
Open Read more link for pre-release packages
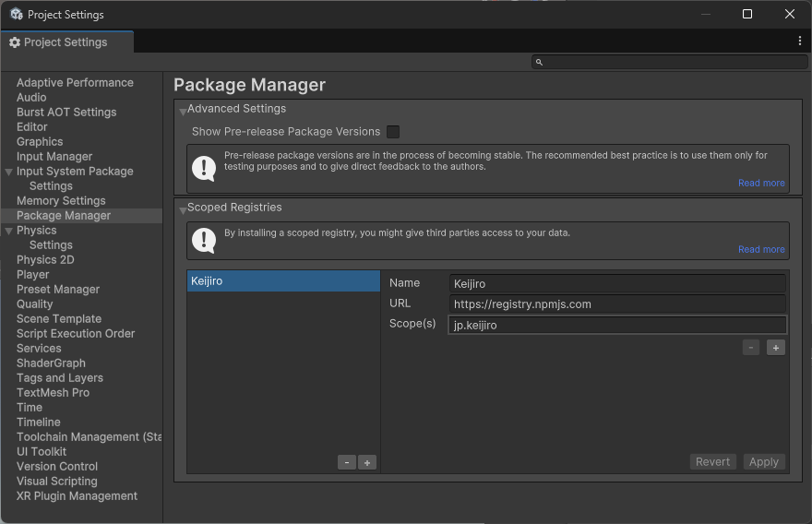761,183
